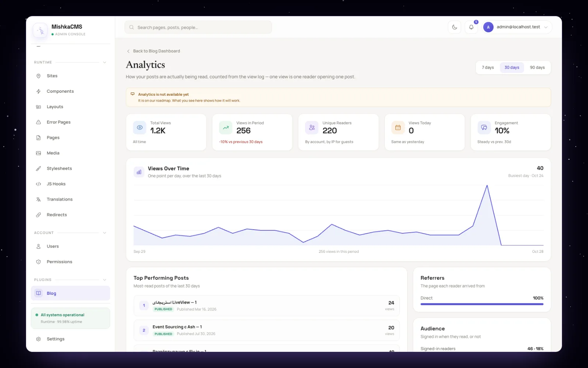The width and height of the screenshot is (588, 368).
Task: Switch to the 90 days range
Action: [x=537, y=68]
